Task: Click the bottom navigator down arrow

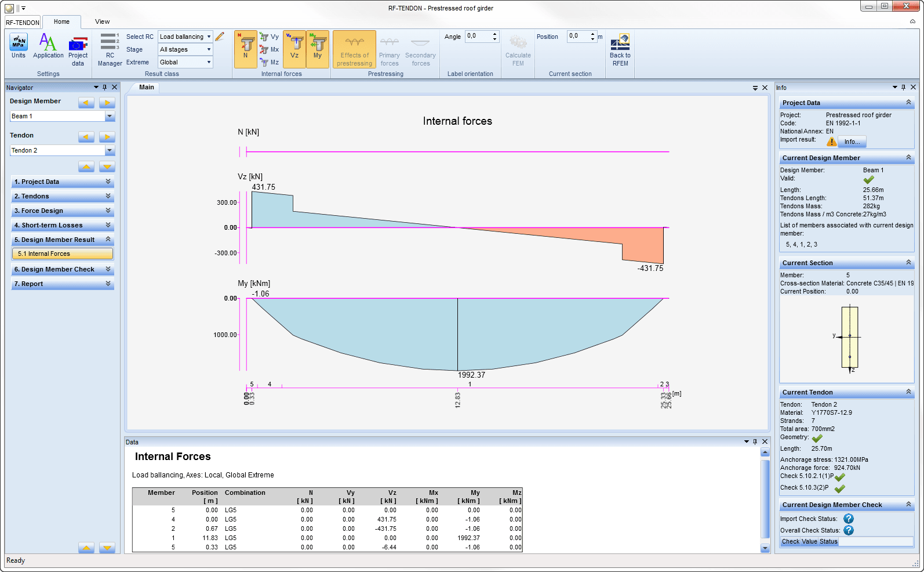Action: tap(107, 548)
